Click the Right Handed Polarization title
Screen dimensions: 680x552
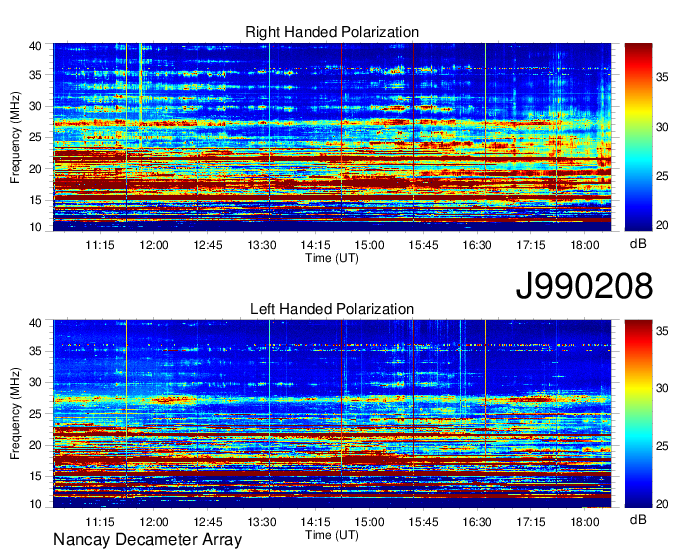(x=332, y=32)
